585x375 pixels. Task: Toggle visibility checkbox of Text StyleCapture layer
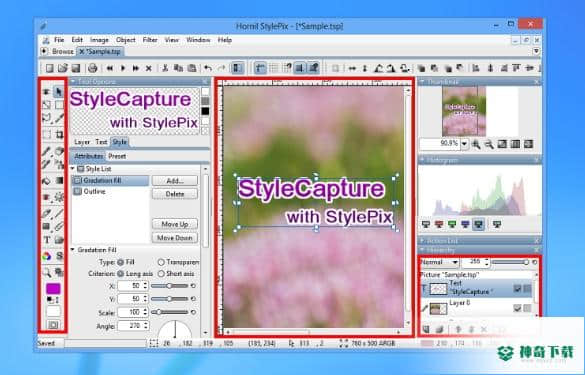[517, 288]
